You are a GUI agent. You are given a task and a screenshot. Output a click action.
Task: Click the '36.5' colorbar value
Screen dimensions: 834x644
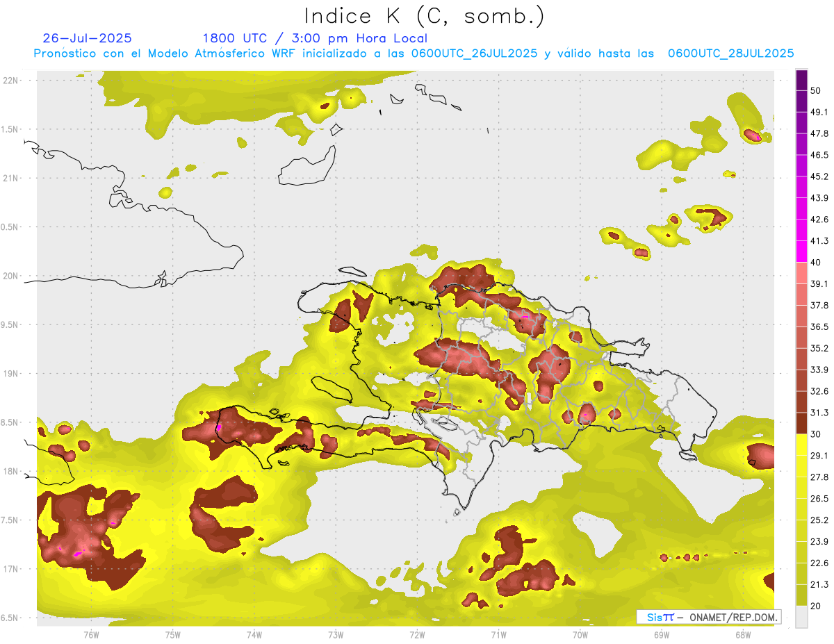click(819, 327)
